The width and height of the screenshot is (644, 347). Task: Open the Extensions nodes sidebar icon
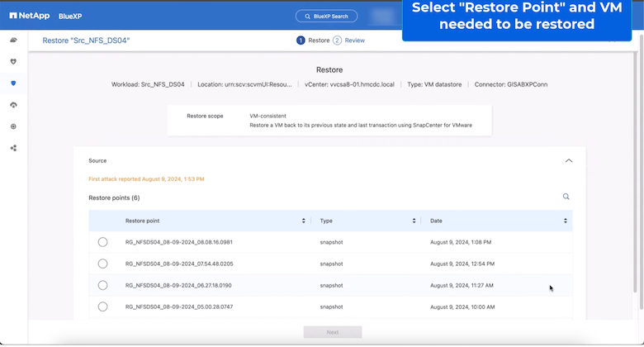[x=13, y=148]
